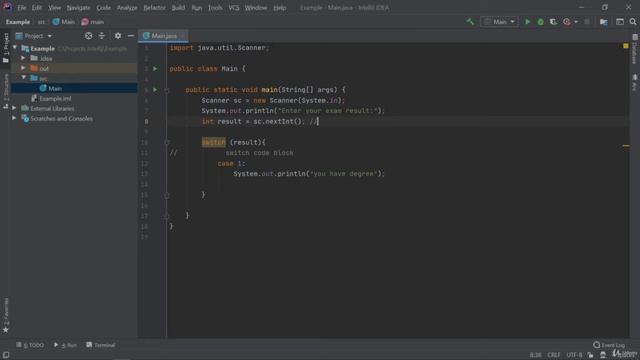
Task: Open the Refactor menu
Action: 154,8
